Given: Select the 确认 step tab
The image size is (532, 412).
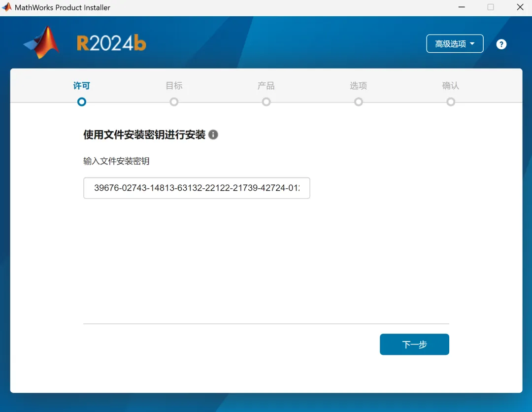Looking at the screenshot, I should tap(451, 86).
